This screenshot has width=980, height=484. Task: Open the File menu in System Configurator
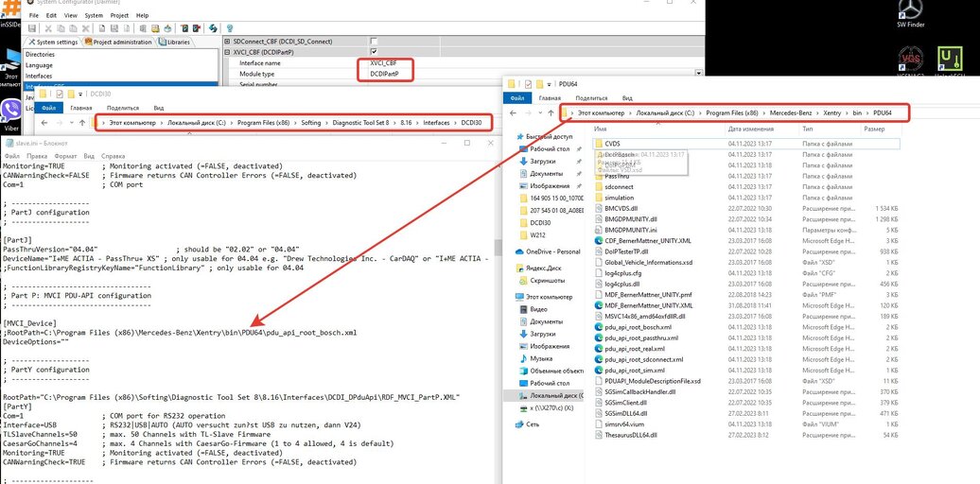(x=34, y=15)
